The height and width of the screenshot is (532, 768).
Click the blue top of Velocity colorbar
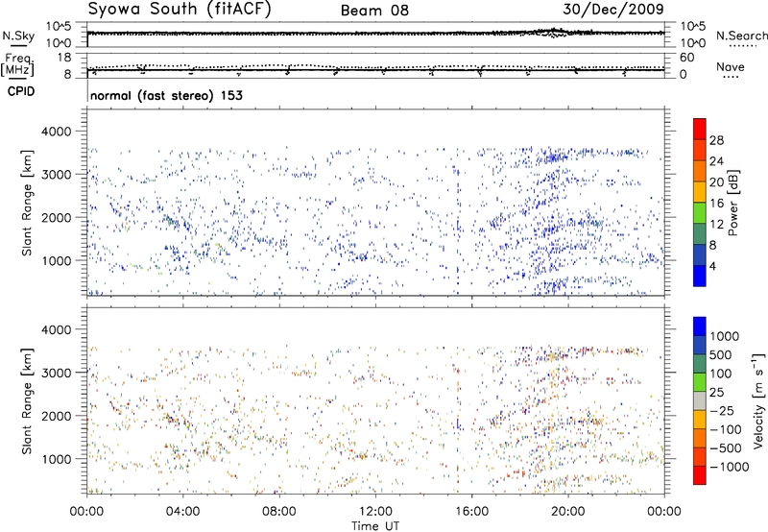[700, 326]
